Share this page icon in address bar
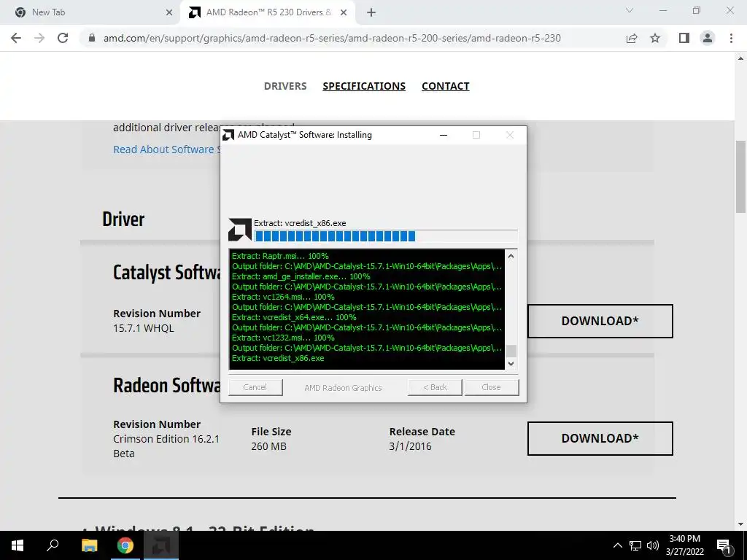Image resolution: width=747 pixels, height=560 pixels. coord(632,38)
